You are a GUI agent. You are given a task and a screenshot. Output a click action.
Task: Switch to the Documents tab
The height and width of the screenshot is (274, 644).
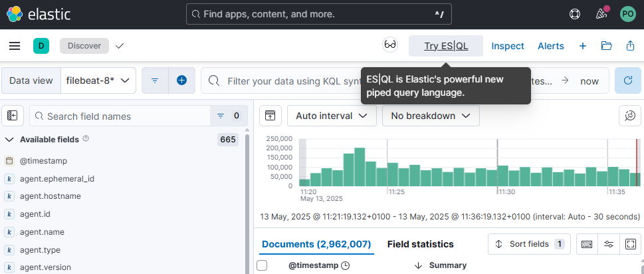(x=316, y=245)
